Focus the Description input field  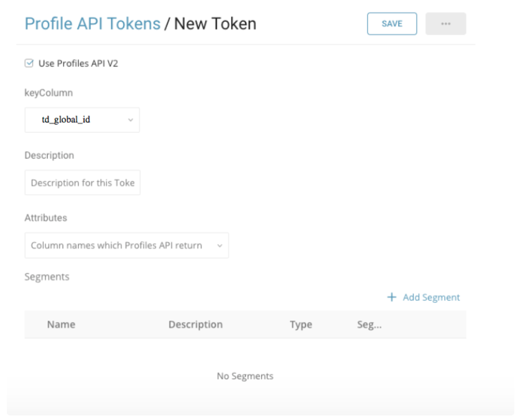(x=82, y=183)
